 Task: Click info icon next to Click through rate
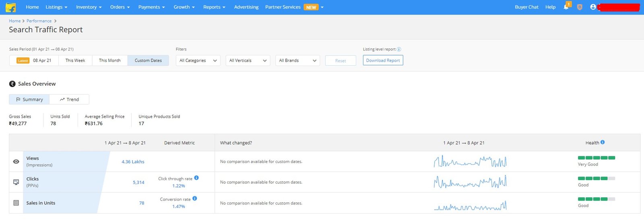point(196,178)
